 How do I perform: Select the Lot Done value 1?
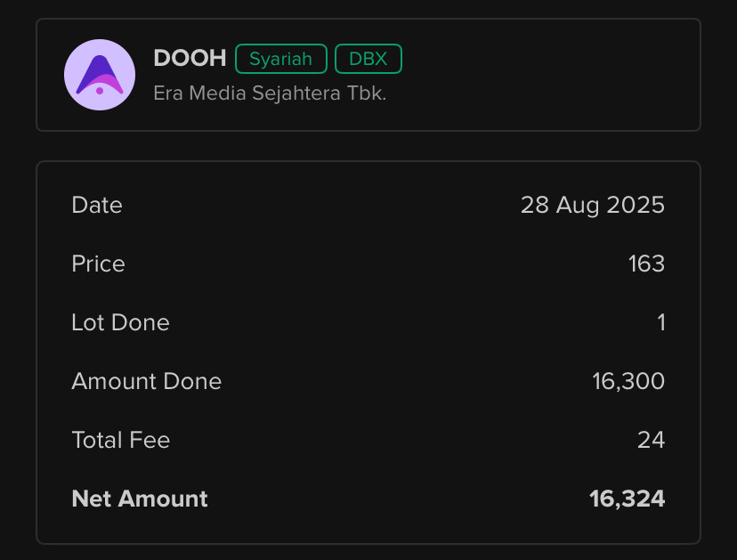[661, 322]
